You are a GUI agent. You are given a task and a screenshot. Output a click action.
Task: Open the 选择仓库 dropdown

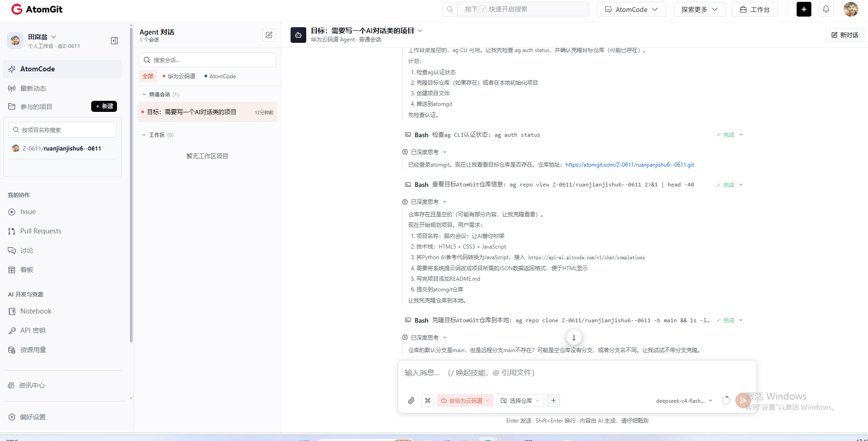(520, 400)
